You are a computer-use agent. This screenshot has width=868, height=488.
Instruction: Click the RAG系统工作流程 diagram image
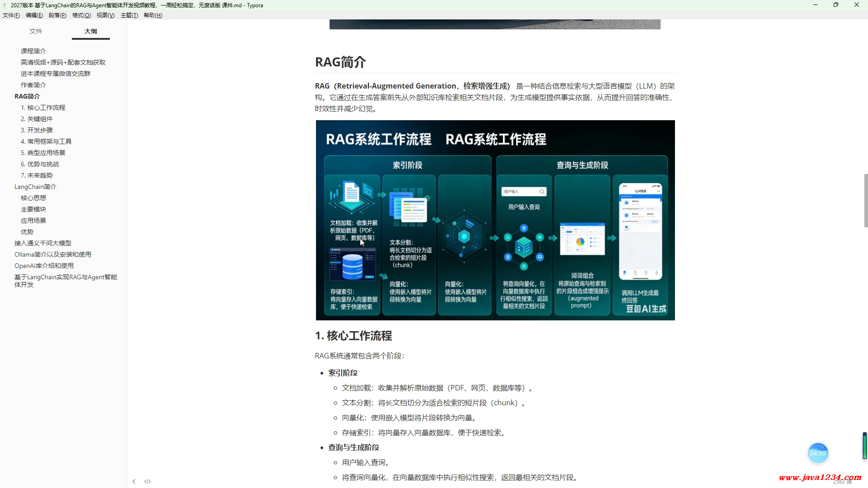coord(495,220)
